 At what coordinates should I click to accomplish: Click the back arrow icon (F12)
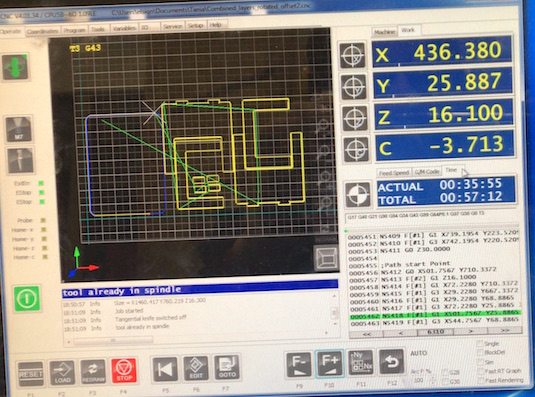click(x=391, y=362)
